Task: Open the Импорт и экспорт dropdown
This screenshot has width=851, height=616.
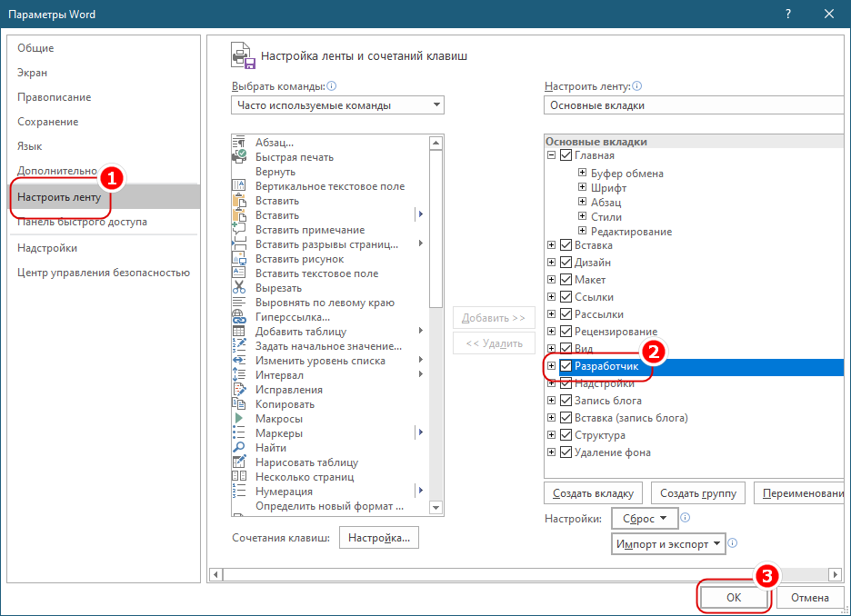Action: [x=668, y=544]
